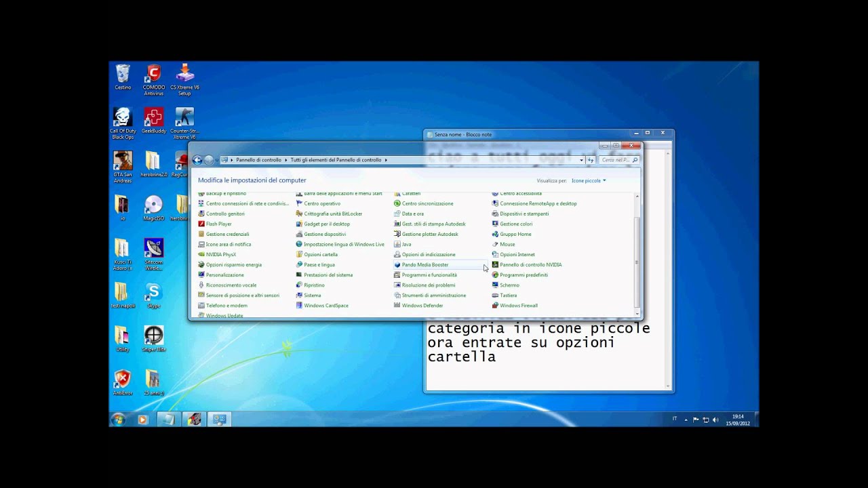868x488 pixels.
Task: Select COMODO Antivirus desktop shortcut
Action: click(x=154, y=80)
